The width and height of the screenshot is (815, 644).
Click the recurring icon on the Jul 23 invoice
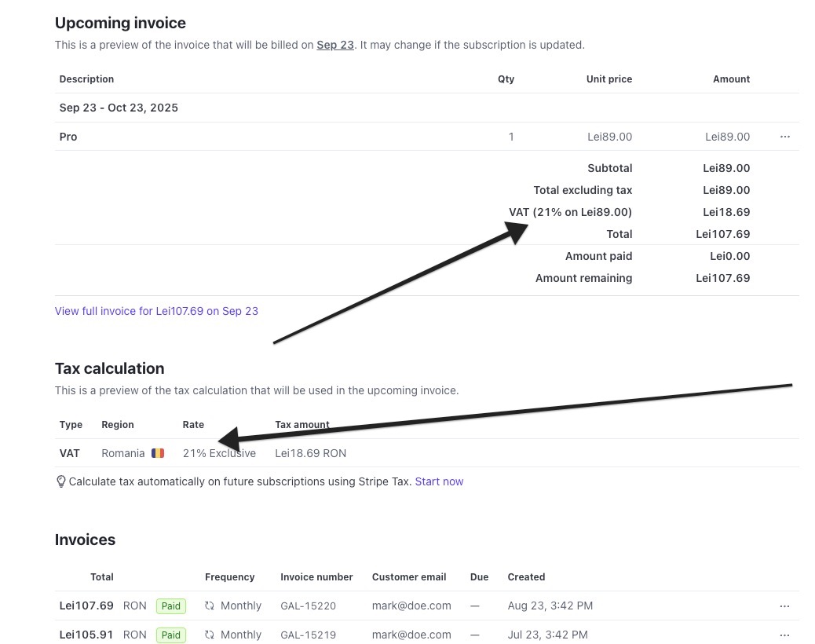click(x=210, y=635)
